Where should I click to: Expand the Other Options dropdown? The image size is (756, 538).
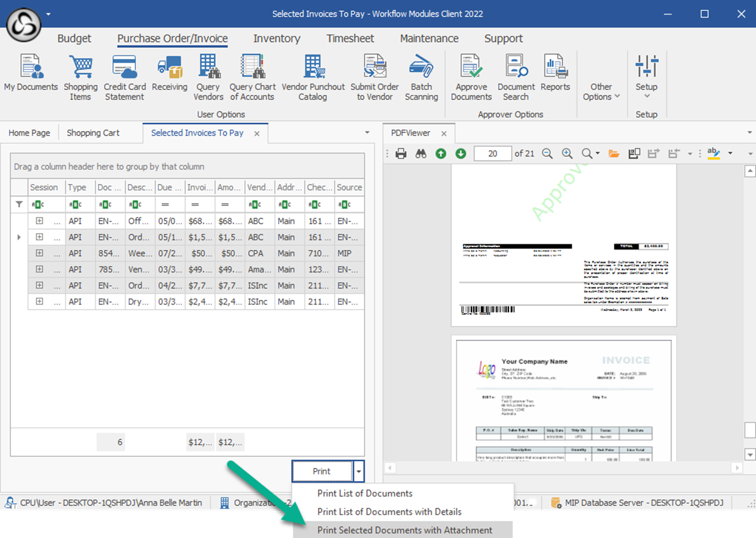point(601,92)
